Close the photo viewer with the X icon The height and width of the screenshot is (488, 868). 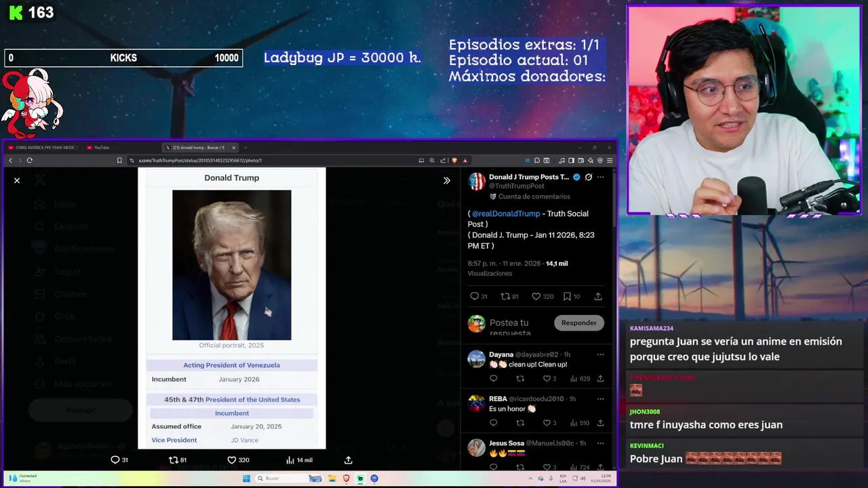pyautogui.click(x=17, y=180)
